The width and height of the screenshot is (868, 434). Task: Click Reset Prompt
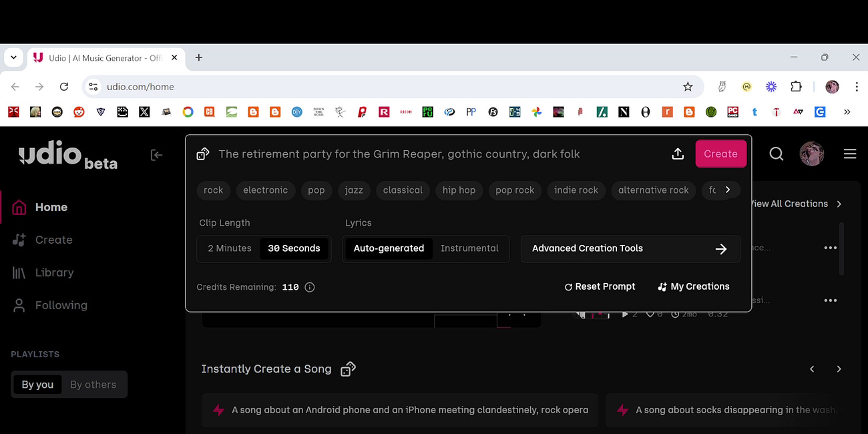click(x=600, y=286)
